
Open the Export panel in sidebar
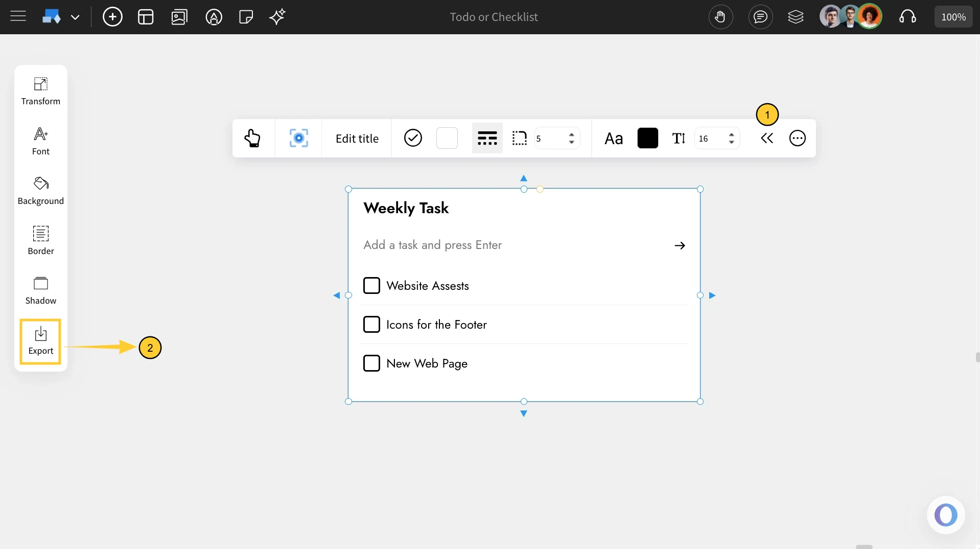click(x=40, y=341)
